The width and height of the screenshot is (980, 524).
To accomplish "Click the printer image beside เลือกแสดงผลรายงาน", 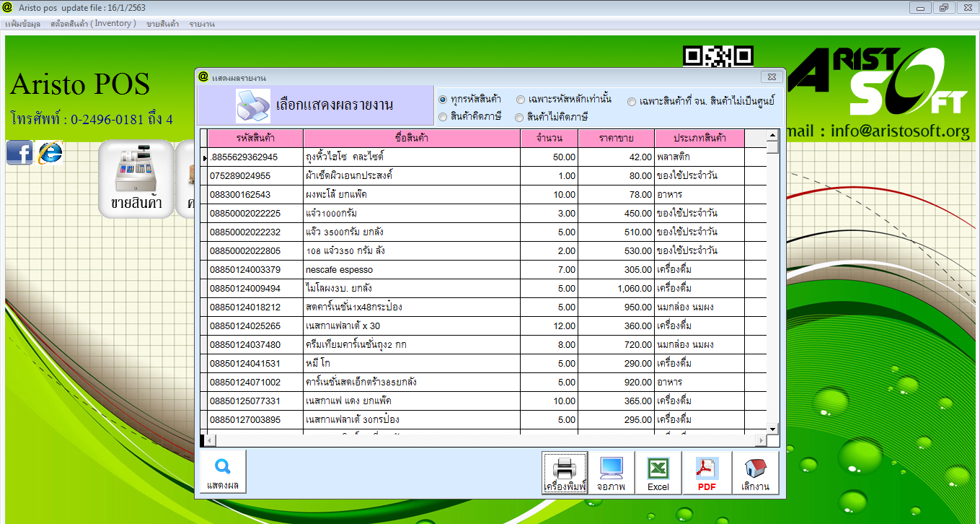I will (252, 106).
